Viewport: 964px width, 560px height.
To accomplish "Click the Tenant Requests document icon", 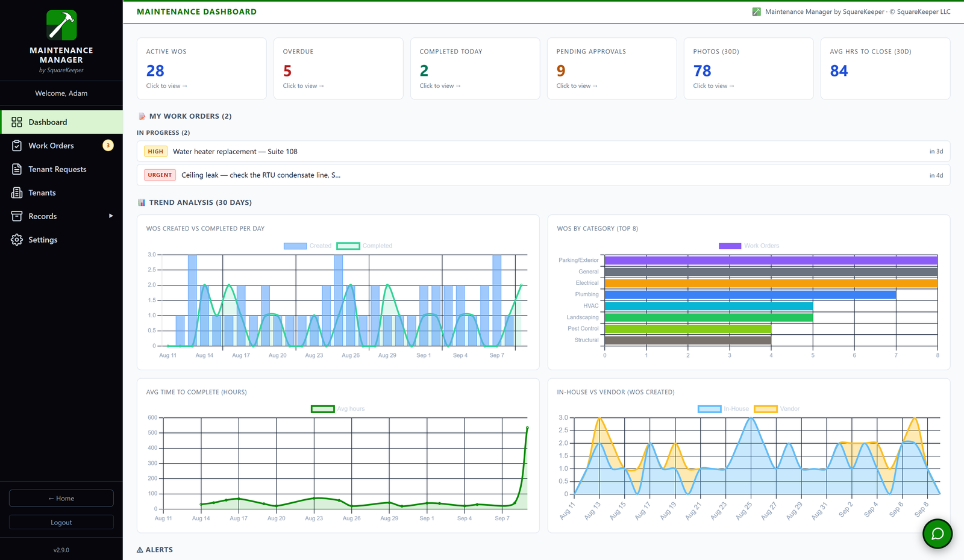I will pos(17,169).
